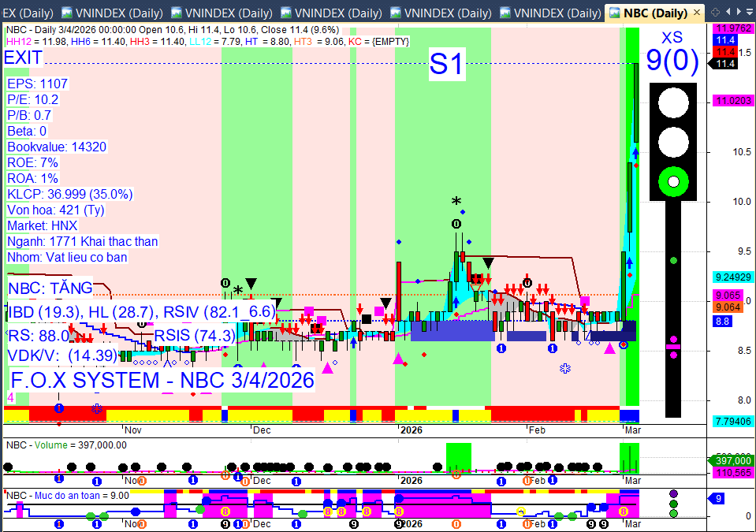Click the black square marker in December
Screen dimensions: 756x532
367,318
